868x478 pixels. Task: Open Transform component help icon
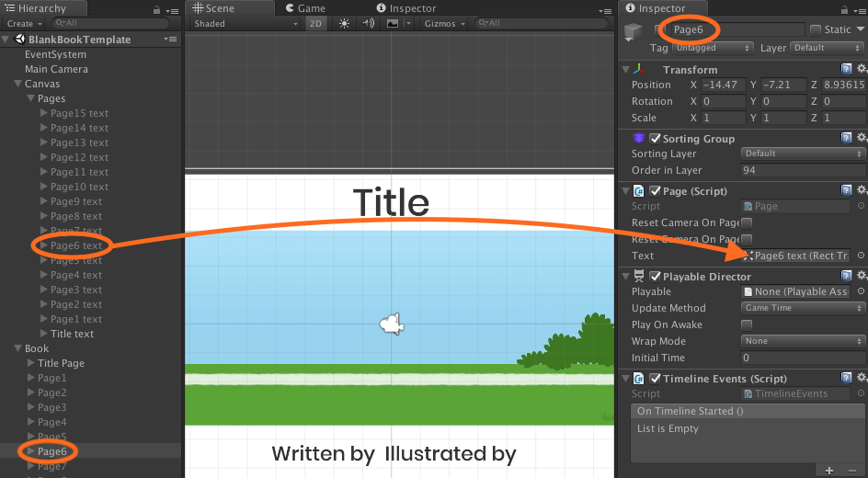[x=847, y=69]
